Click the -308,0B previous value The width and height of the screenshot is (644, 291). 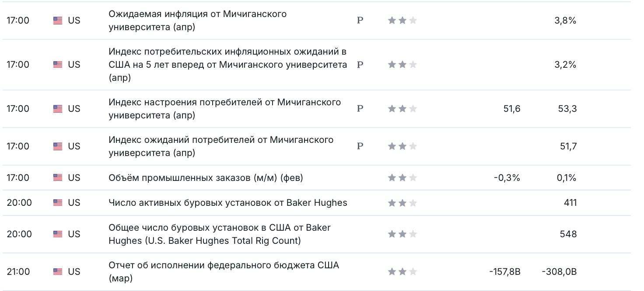pos(559,272)
